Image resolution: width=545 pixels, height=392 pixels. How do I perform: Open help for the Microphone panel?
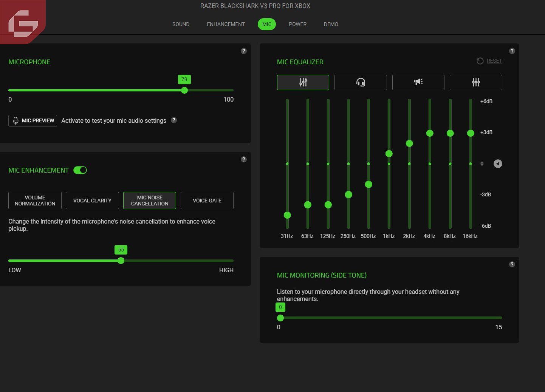click(244, 51)
